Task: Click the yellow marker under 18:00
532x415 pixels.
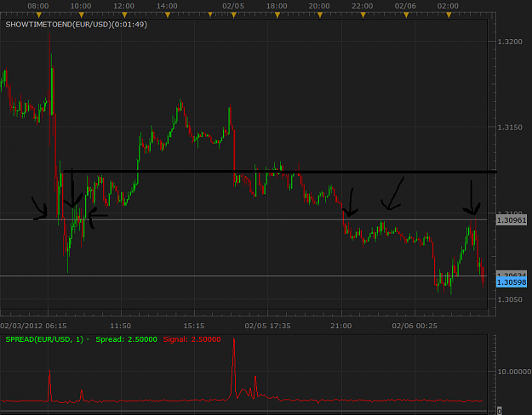Action: pos(277,15)
